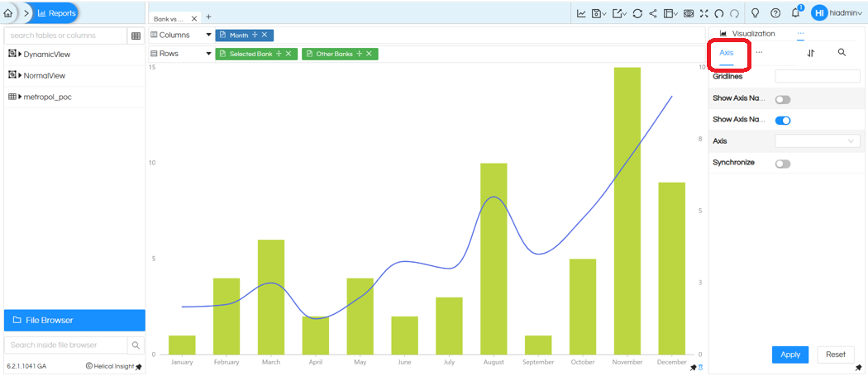Focus the search tables or columns field
This screenshot has height=376, width=868.
click(65, 36)
